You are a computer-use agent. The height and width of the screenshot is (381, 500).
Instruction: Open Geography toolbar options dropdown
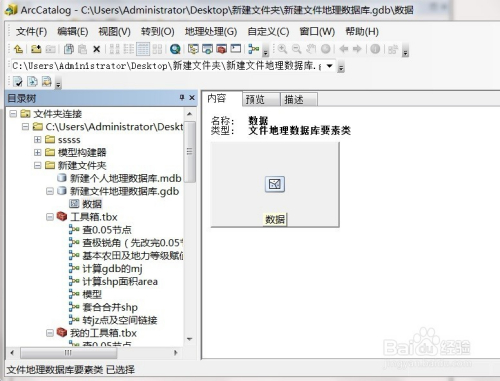pyautogui.click(x=405, y=51)
